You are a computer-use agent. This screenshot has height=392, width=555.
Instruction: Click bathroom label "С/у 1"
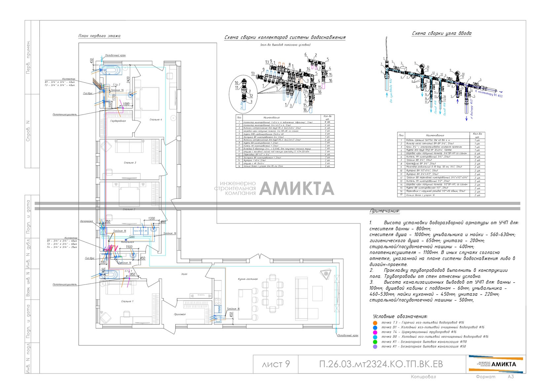point(128,271)
